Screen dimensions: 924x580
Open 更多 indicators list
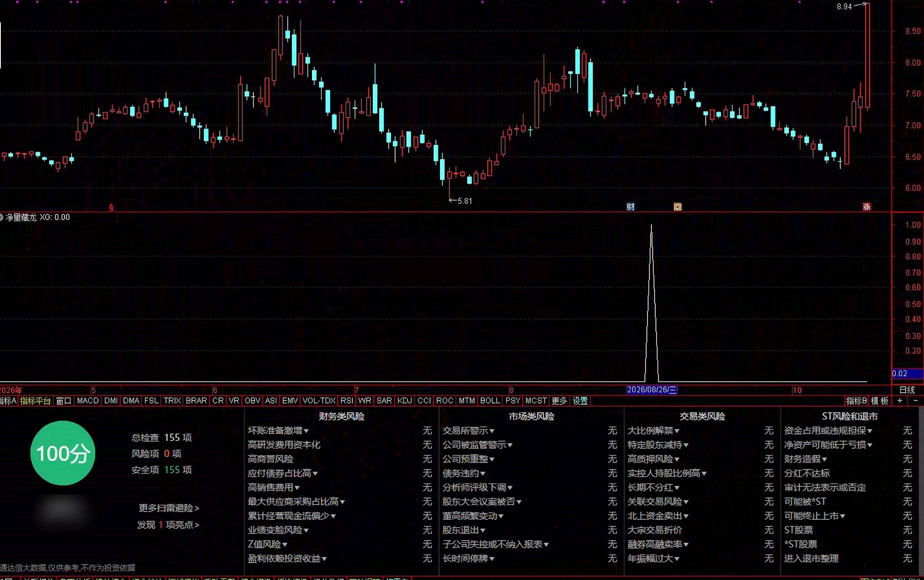click(559, 401)
